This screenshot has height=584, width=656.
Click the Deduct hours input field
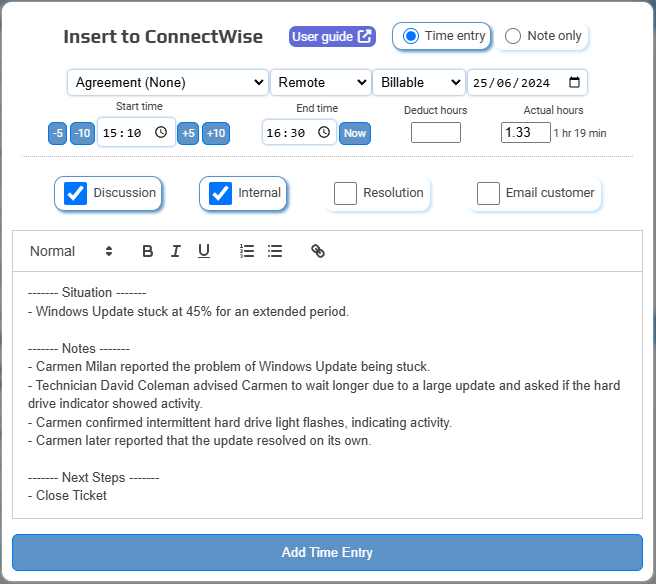[x=436, y=133]
